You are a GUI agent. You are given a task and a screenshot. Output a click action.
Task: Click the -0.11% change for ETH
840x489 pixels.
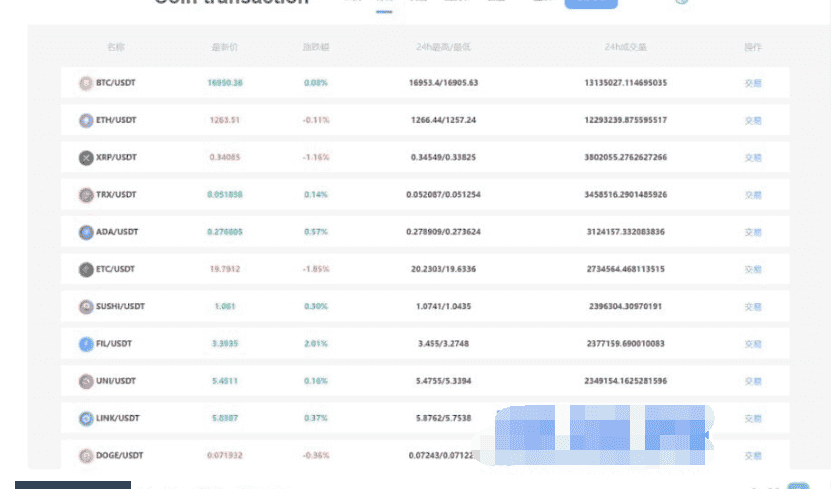click(x=316, y=120)
